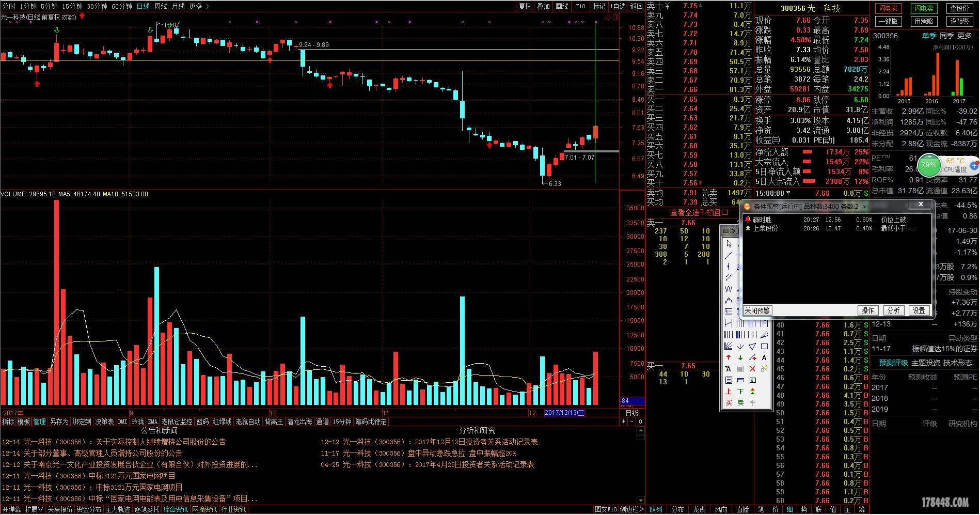Screen dimensions: 980x515
Task: Choose the green down-arrow marker tool
Action: (x=740, y=357)
